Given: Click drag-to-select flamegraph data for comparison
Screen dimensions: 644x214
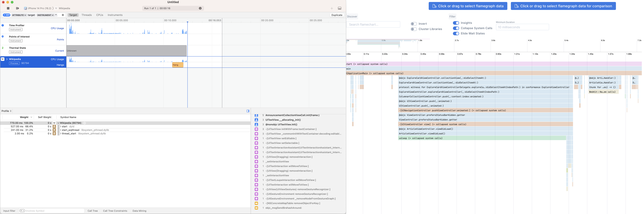Looking at the screenshot, I should click(563, 6).
